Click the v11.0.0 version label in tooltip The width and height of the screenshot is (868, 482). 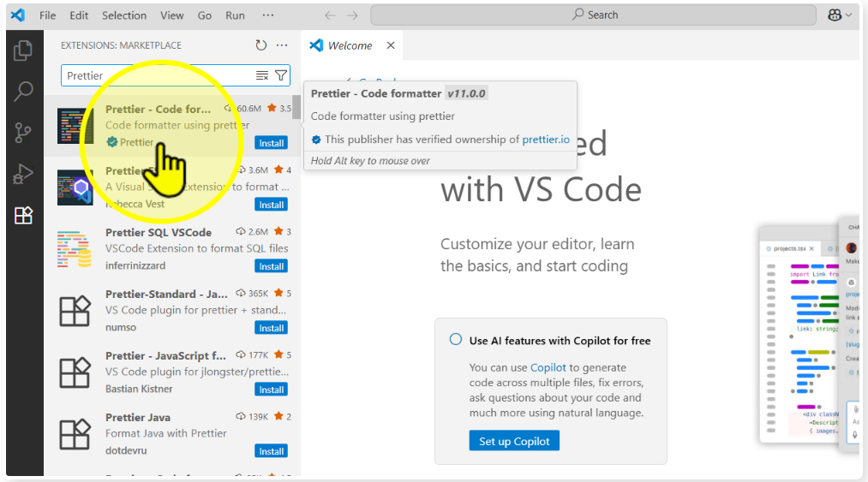(x=467, y=93)
